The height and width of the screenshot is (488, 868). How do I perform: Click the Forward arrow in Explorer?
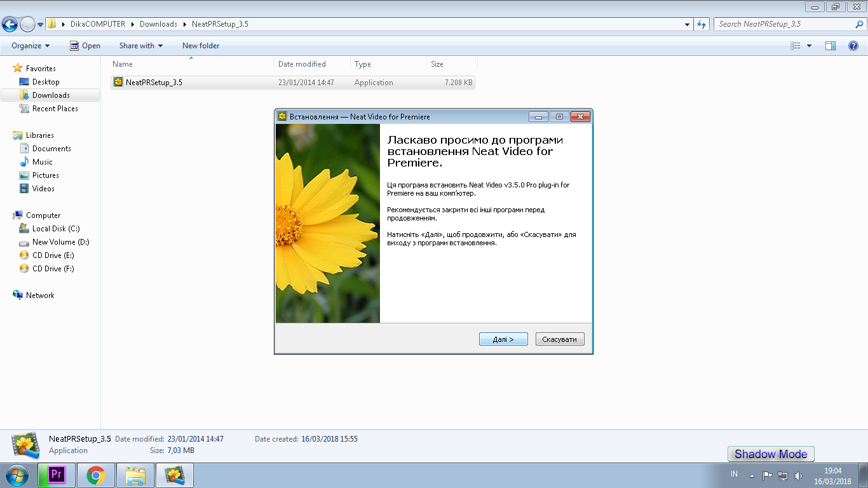coord(27,24)
